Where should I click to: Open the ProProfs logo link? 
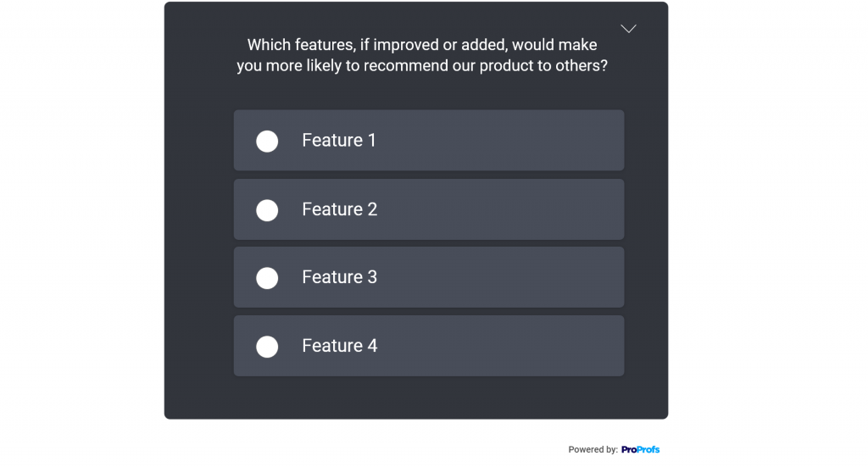[x=640, y=449]
